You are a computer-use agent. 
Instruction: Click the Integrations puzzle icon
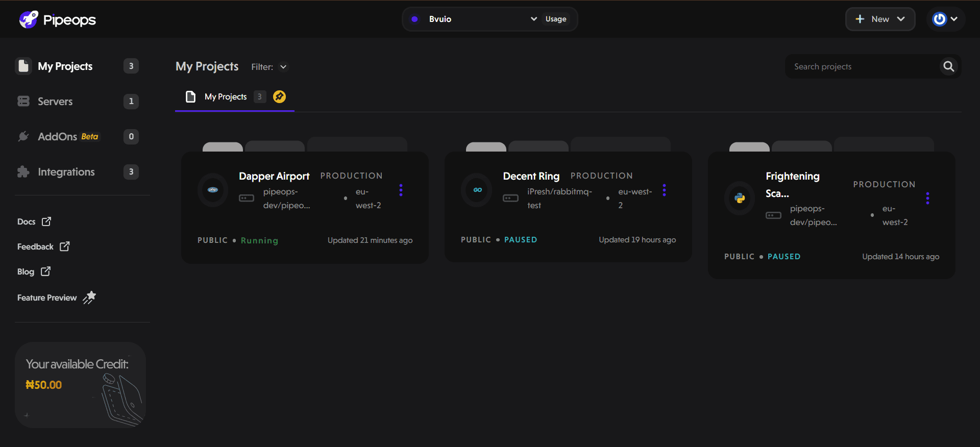(23, 172)
